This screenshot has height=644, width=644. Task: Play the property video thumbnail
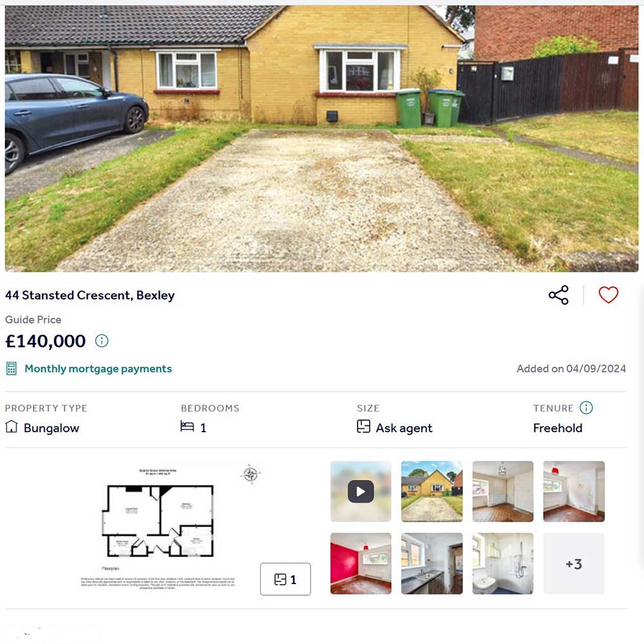click(361, 491)
